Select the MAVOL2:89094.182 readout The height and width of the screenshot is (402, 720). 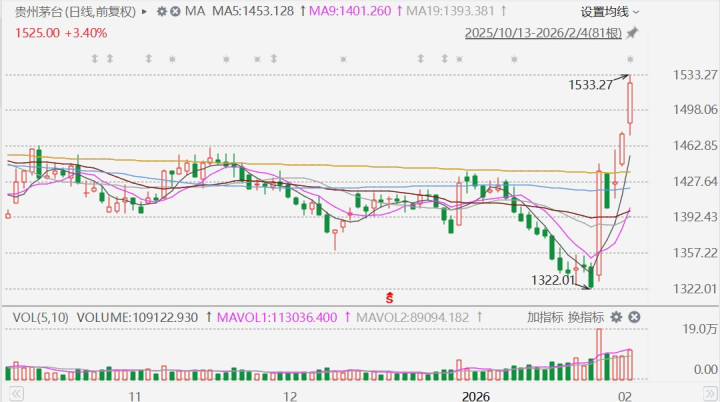tap(412, 317)
